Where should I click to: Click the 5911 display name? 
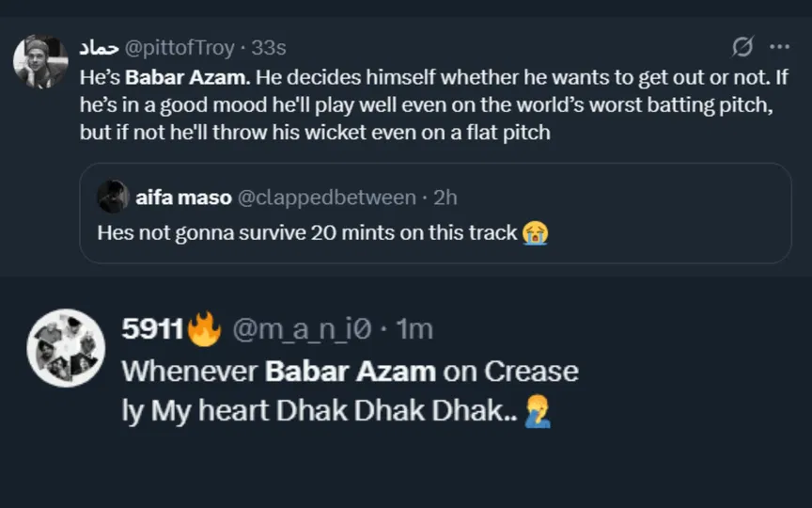(x=153, y=329)
